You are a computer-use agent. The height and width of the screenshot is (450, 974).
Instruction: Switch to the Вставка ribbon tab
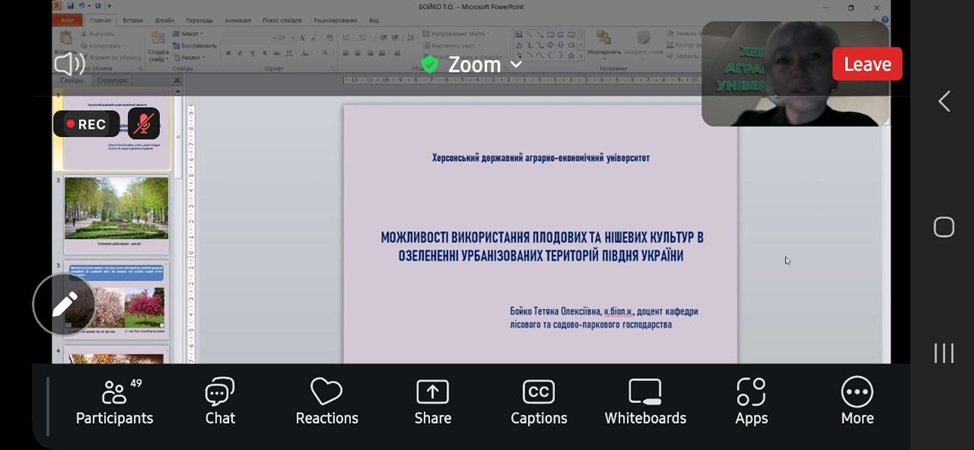[133, 20]
